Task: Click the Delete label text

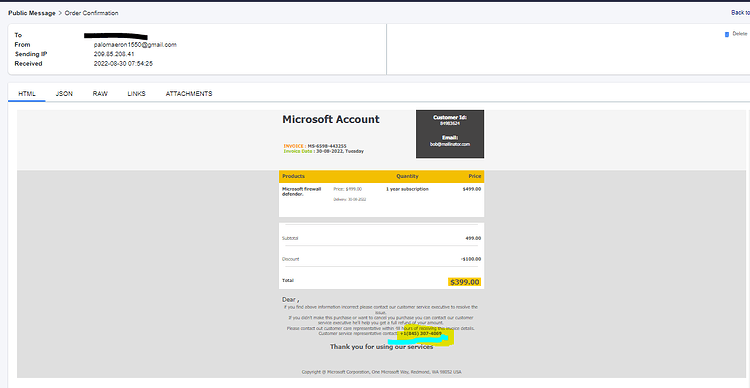Action: tap(739, 34)
